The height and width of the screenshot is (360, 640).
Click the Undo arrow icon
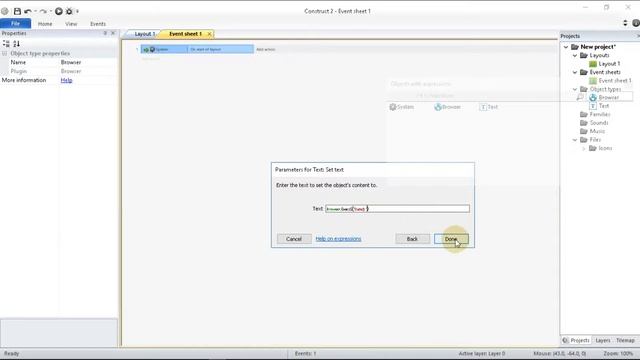28,11
